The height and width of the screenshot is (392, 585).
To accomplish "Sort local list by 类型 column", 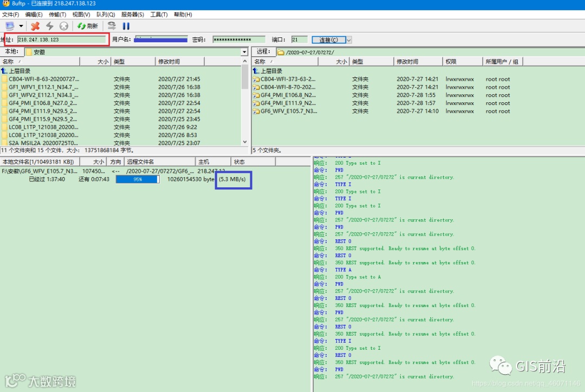I will point(133,62).
